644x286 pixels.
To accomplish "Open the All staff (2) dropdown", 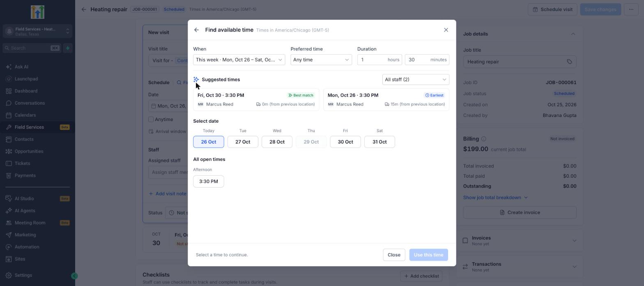I will click(x=416, y=80).
